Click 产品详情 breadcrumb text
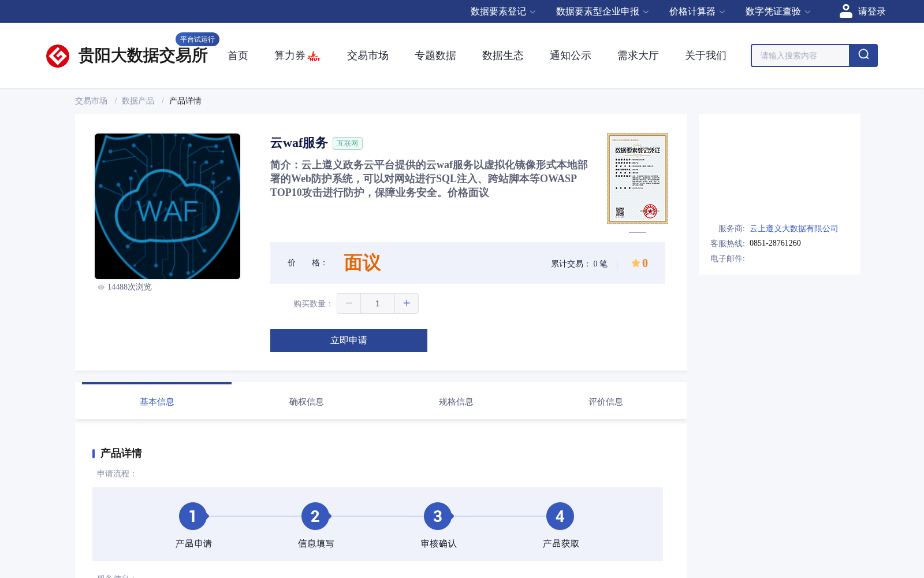The height and width of the screenshot is (578, 924). 185,101
